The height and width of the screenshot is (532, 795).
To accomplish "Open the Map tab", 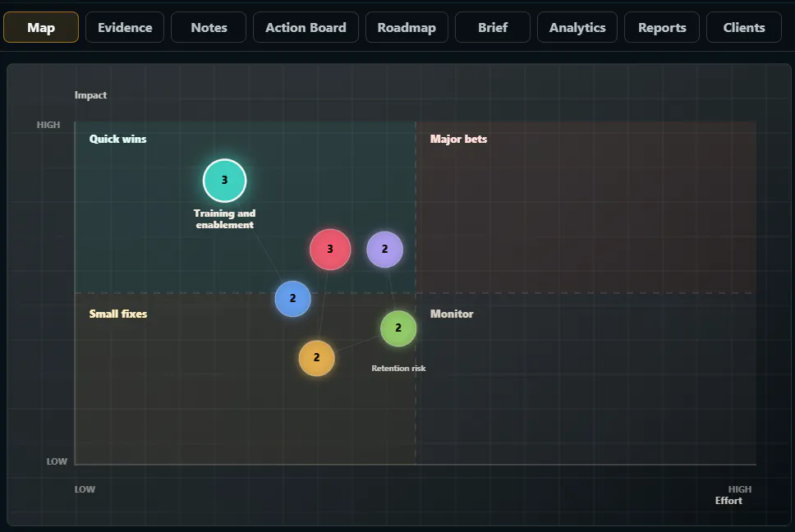I will pyautogui.click(x=41, y=27).
